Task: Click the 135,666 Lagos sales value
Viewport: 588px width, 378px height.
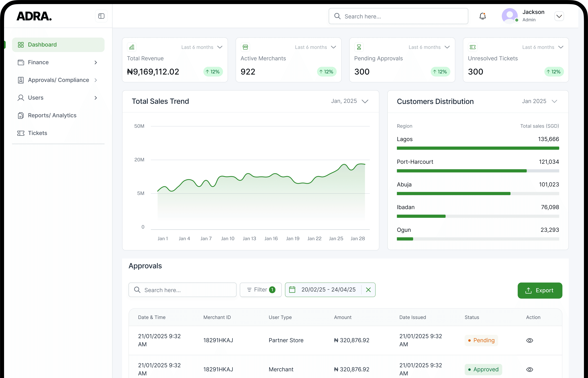Action: point(548,139)
